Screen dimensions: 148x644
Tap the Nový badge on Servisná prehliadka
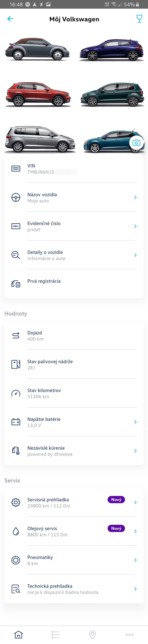(116, 500)
